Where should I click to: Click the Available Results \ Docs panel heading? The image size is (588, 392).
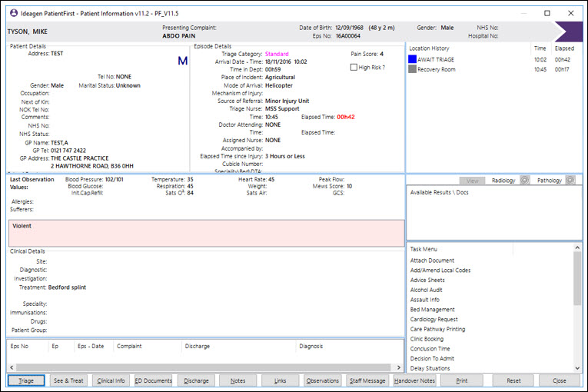coord(439,192)
